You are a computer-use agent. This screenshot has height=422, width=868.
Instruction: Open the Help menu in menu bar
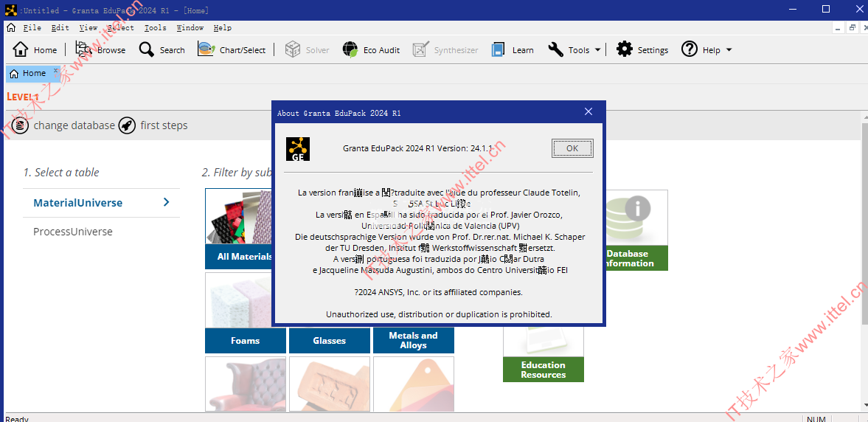point(223,28)
